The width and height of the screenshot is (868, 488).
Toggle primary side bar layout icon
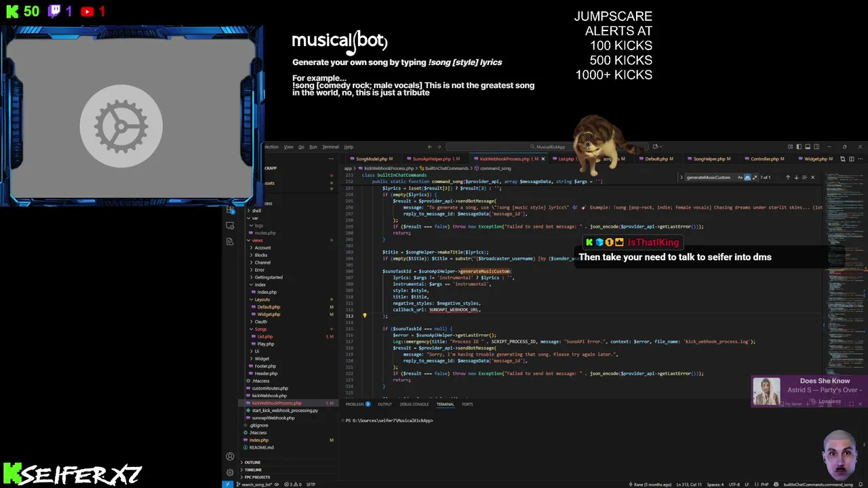click(799, 146)
